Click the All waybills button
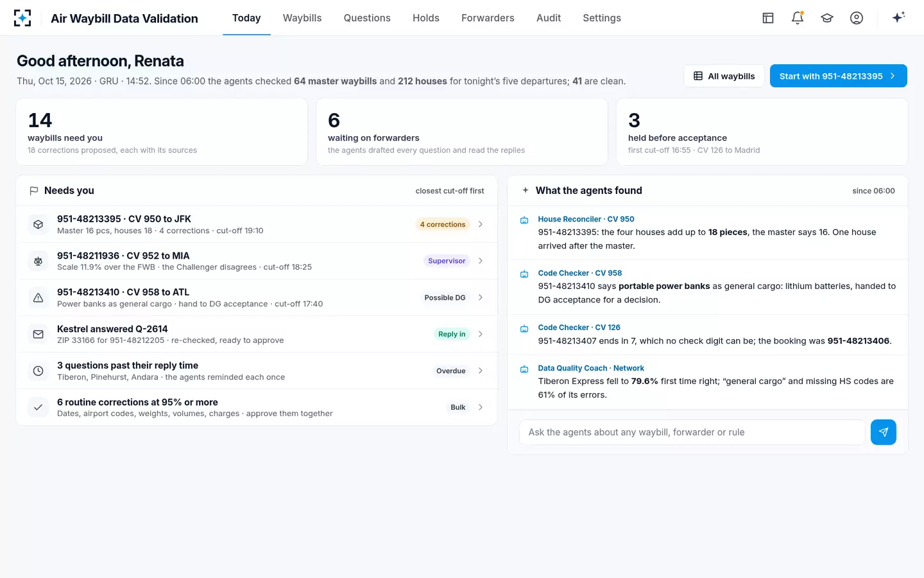This screenshot has width=924, height=578. [x=724, y=76]
